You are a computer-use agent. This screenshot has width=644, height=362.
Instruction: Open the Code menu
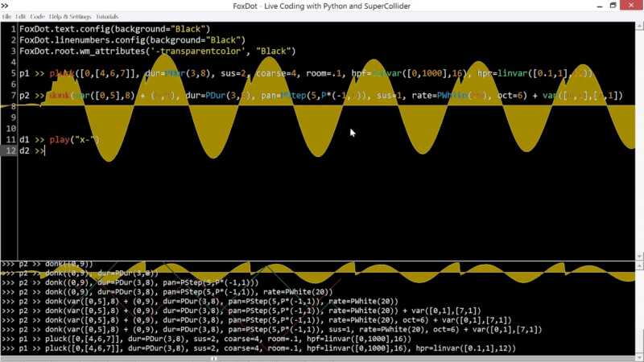[x=37, y=16]
